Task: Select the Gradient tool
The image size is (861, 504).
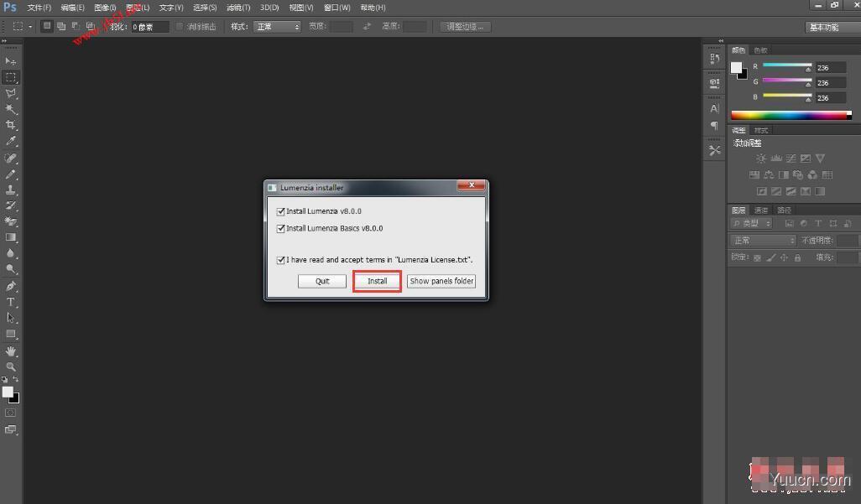Action: [10, 237]
